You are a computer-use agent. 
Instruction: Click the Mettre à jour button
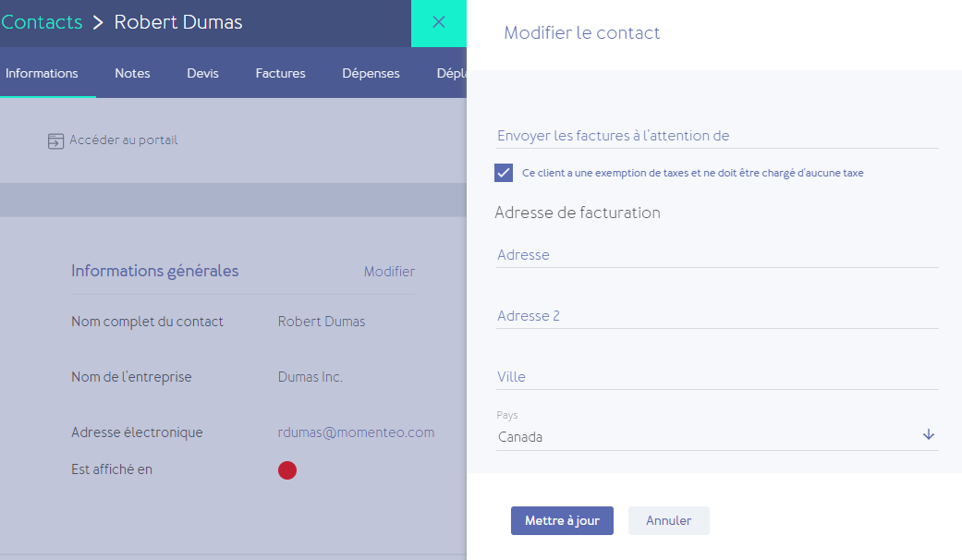(x=562, y=520)
